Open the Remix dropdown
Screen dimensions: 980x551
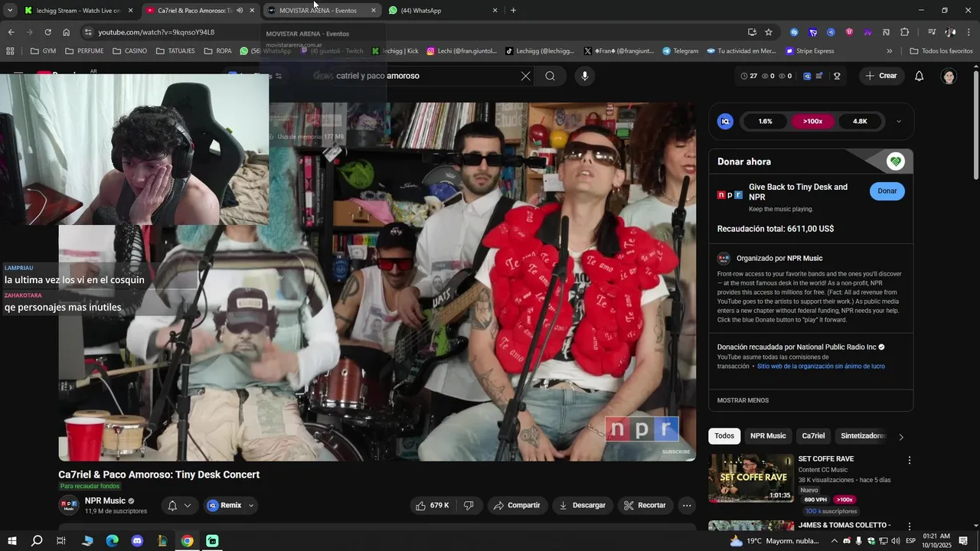click(x=251, y=505)
